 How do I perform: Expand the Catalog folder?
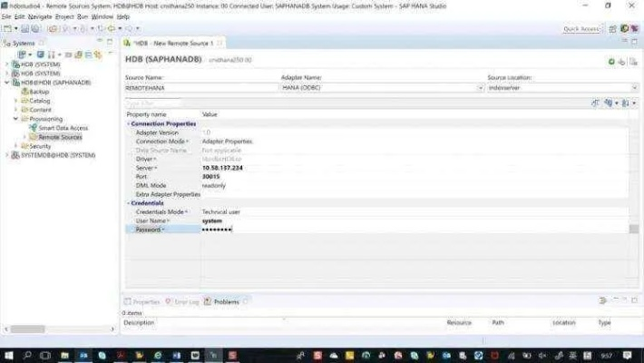15,101
